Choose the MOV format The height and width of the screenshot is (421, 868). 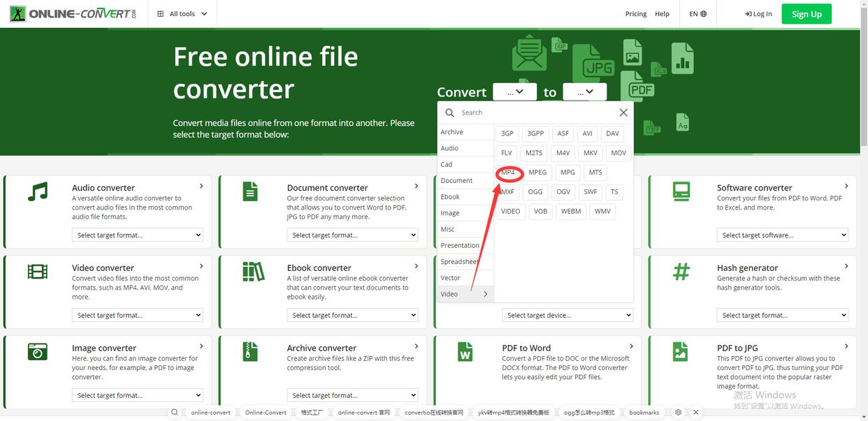(619, 153)
